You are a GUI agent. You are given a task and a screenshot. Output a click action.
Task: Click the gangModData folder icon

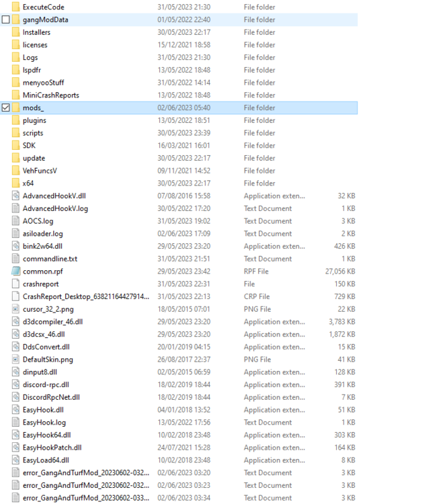point(15,19)
